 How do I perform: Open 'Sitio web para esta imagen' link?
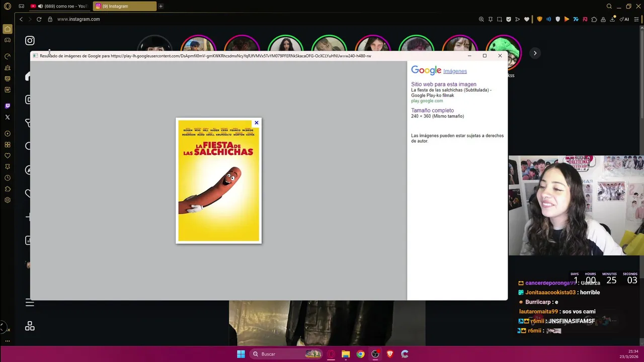[444, 84]
